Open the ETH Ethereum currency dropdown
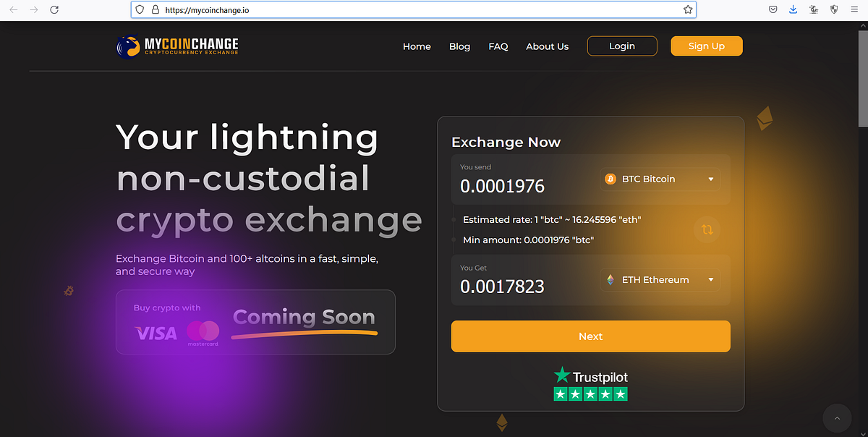Screen dimensions: 868x437 click(x=711, y=279)
